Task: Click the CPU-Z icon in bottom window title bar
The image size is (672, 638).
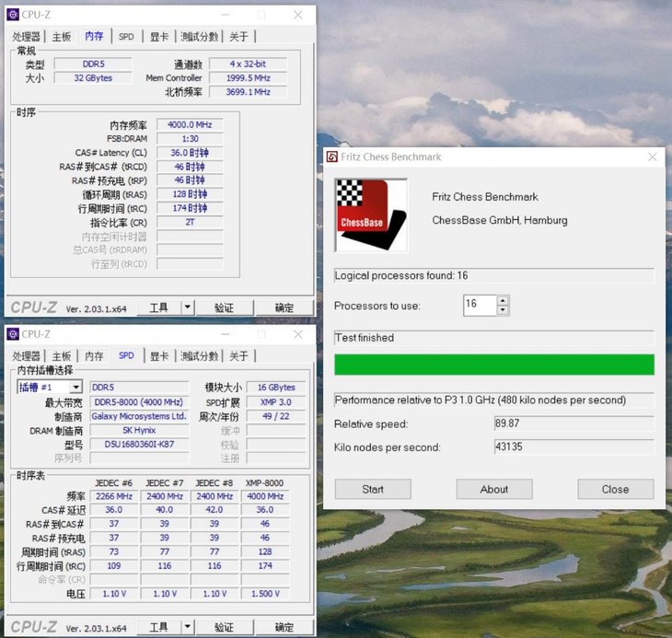Action: coord(13,334)
